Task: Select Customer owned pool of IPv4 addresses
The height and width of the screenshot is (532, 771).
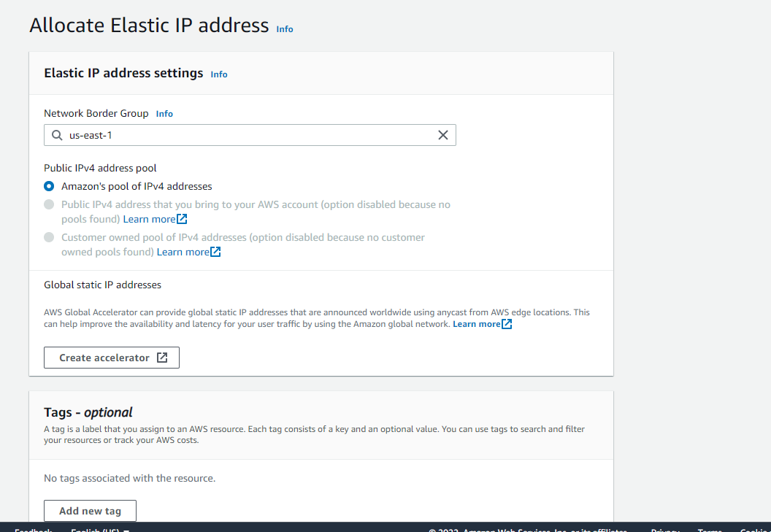Action: coord(49,237)
